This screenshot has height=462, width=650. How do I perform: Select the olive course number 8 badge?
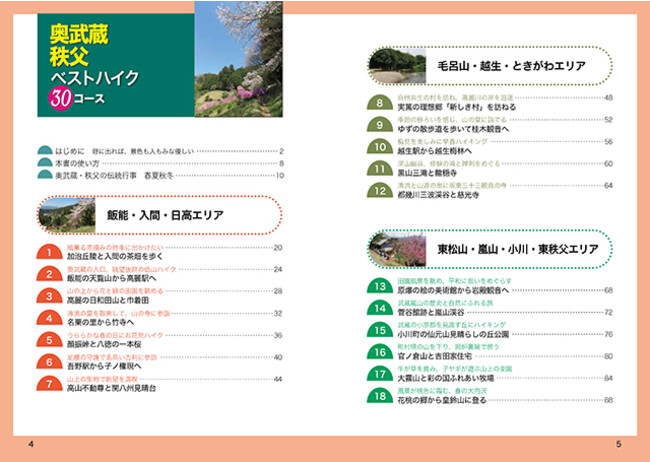(x=379, y=101)
